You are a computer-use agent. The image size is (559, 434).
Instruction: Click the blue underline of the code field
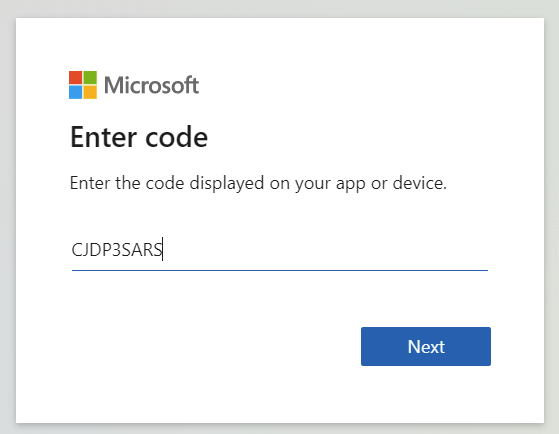[280, 270]
